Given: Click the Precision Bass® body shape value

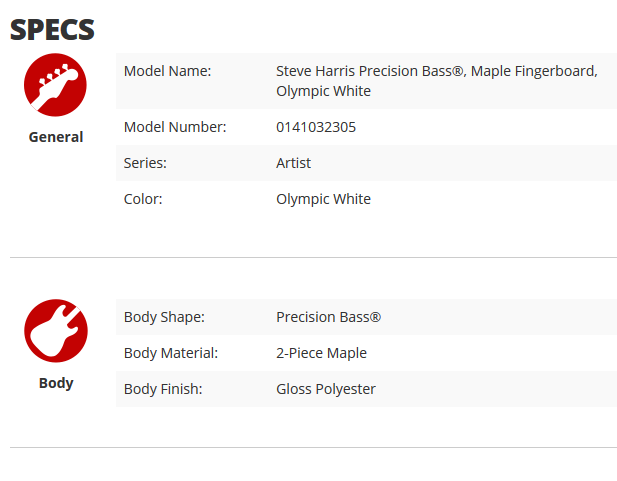Looking at the screenshot, I should click(x=329, y=317).
